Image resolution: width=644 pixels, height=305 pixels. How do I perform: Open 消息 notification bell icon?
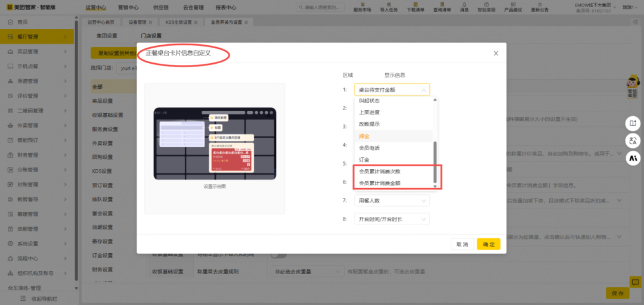click(x=464, y=5)
